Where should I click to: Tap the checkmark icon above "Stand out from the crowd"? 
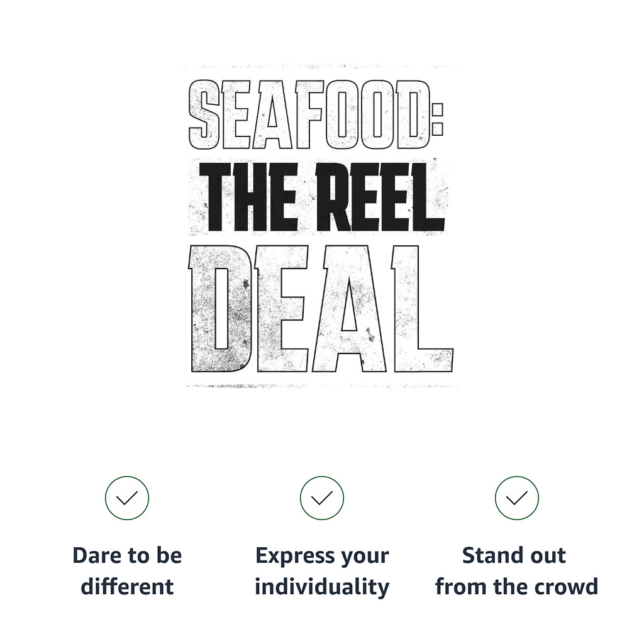click(517, 498)
